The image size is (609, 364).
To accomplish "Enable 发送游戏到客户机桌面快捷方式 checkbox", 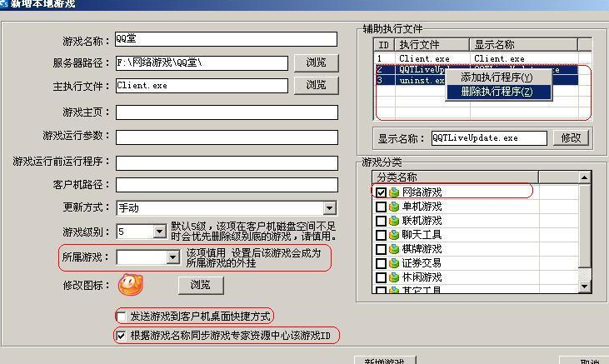I will 122,317.
